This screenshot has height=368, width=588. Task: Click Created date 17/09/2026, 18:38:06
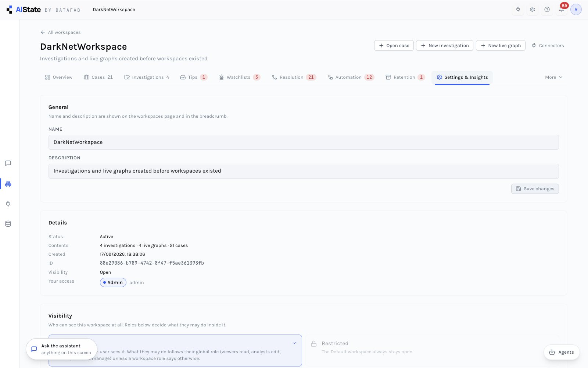[122, 254]
